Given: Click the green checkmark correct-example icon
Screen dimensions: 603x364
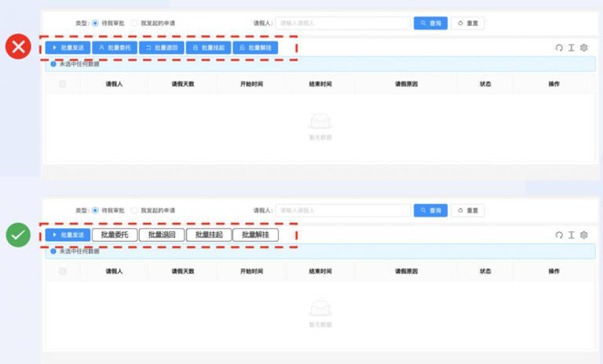Looking at the screenshot, I should coord(18,235).
